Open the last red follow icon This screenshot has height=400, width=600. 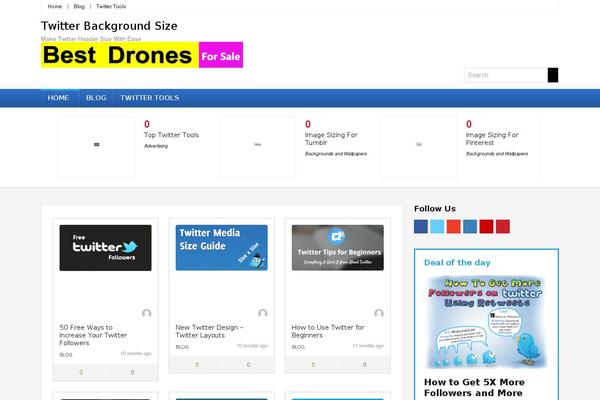click(503, 227)
